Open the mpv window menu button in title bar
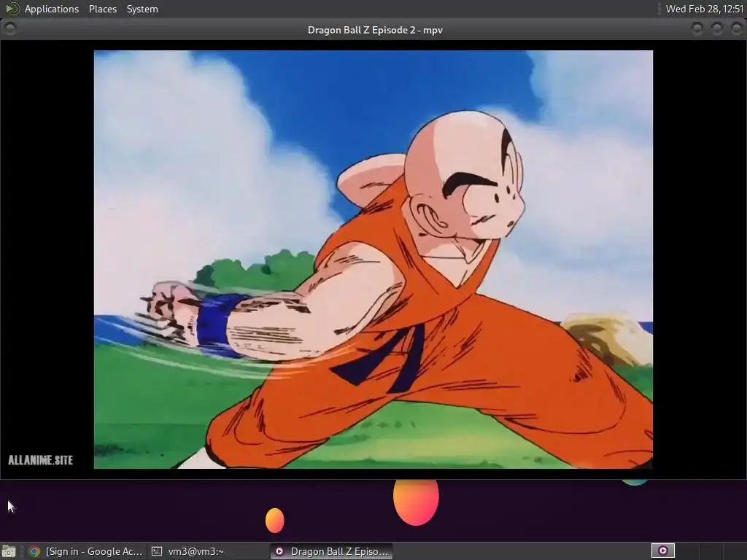The image size is (747, 560). pos(10,29)
